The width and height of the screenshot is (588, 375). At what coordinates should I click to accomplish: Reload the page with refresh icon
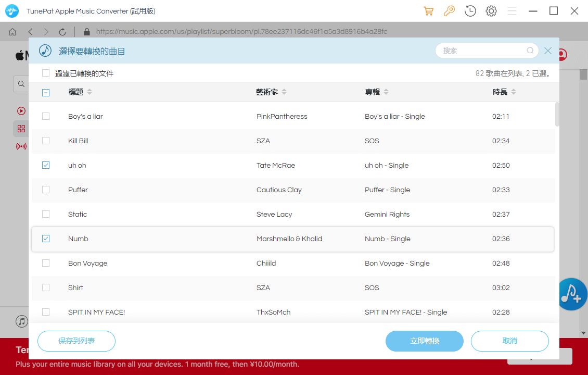62,32
